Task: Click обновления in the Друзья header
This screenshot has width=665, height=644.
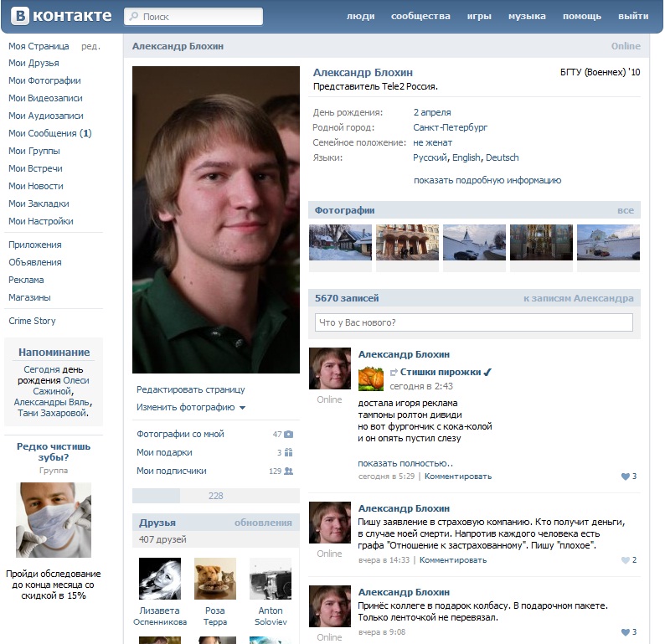Action: click(263, 523)
